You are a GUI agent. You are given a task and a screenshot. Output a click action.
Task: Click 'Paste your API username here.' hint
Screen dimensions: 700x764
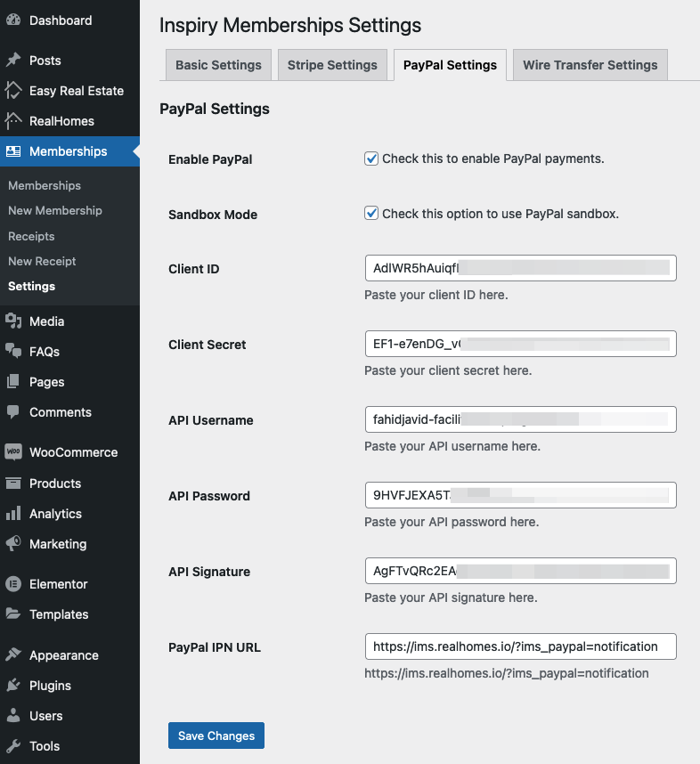452,446
